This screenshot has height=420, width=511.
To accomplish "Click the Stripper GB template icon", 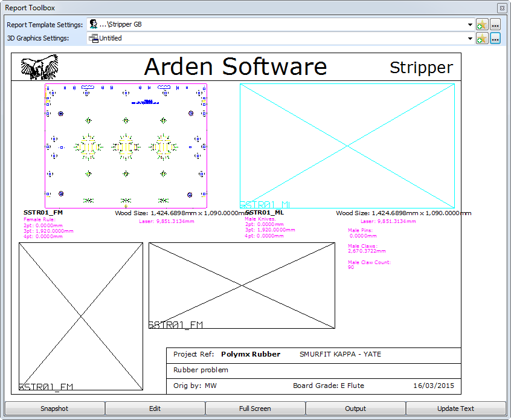I will (x=94, y=25).
